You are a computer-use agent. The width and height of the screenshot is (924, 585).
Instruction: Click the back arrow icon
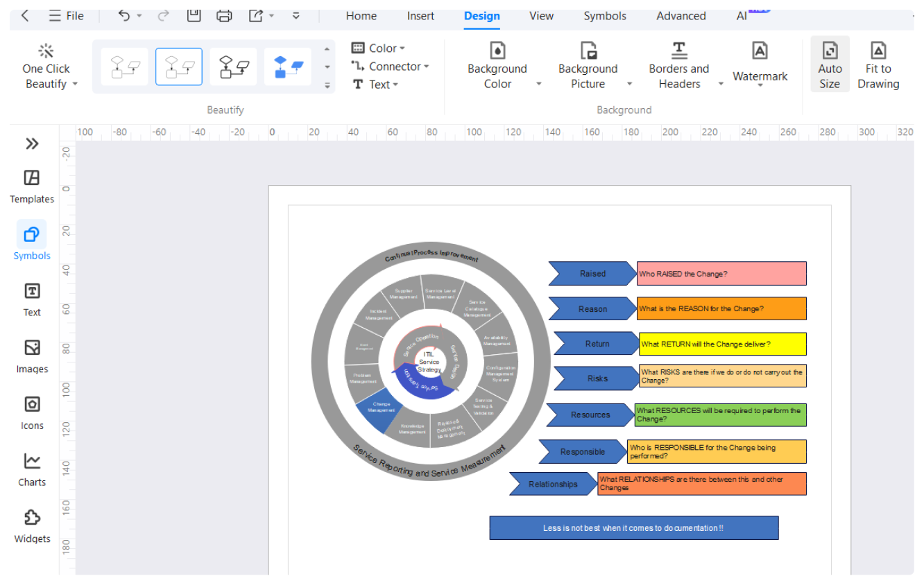(25, 15)
